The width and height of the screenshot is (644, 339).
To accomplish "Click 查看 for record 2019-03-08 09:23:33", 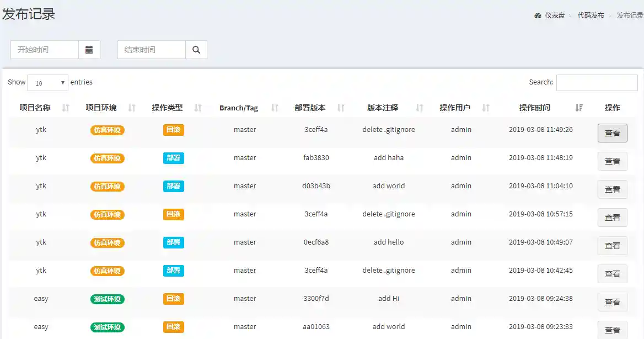I will pyautogui.click(x=613, y=330).
